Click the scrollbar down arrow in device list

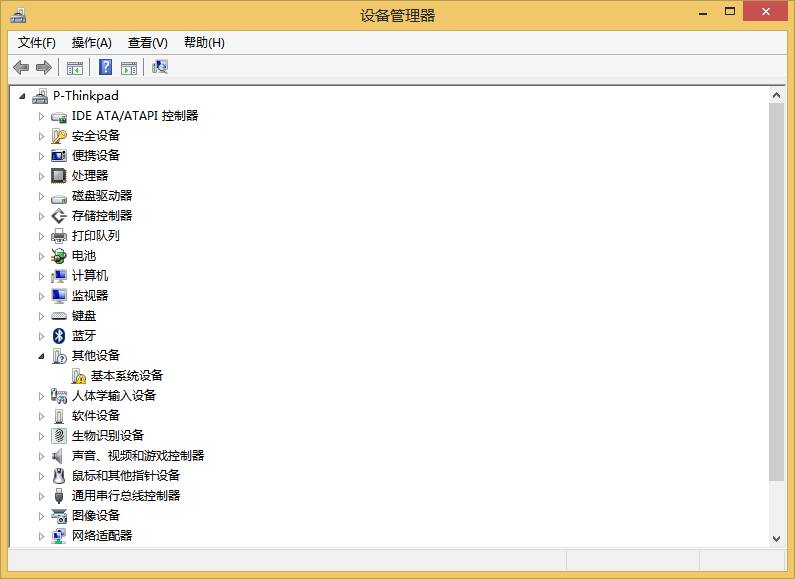tap(777, 537)
